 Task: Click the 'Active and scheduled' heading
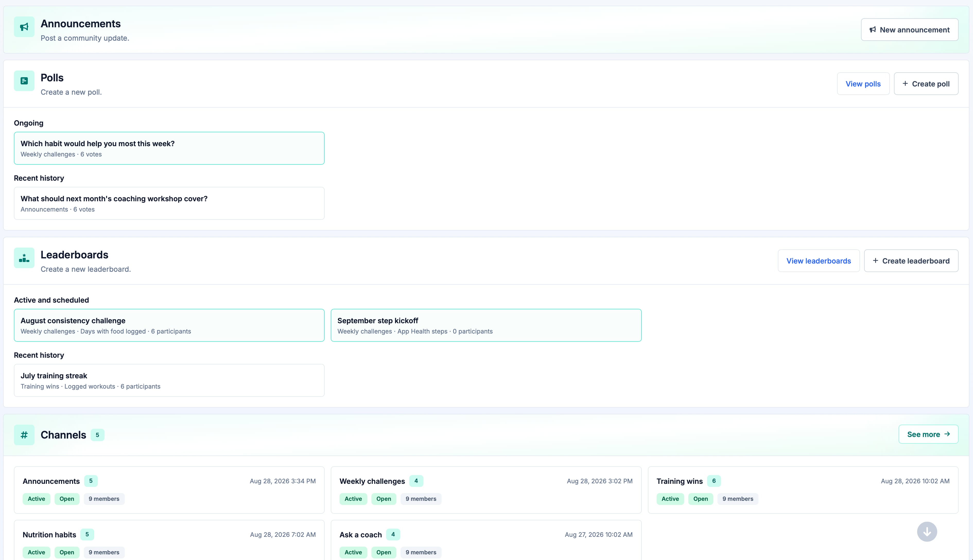tap(51, 300)
